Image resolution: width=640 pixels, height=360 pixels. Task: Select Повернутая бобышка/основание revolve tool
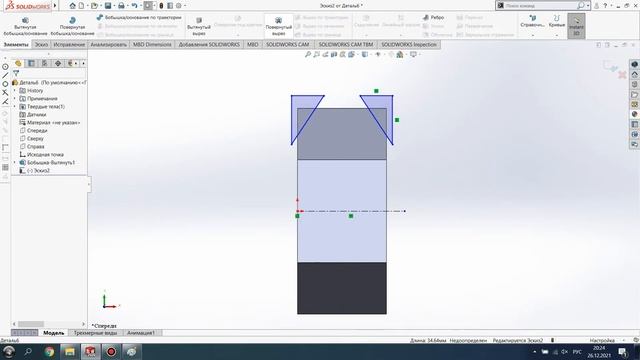pos(73,27)
